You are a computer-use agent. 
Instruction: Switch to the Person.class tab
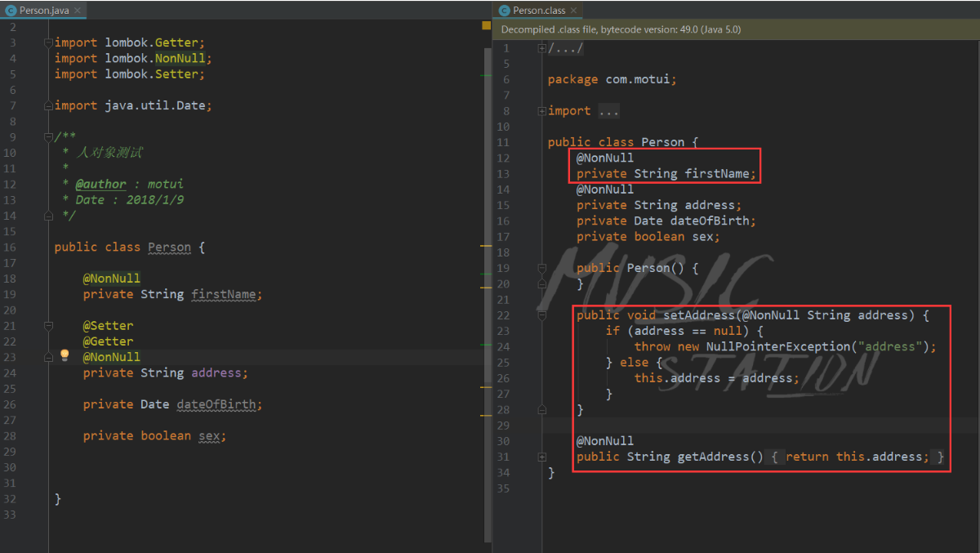click(537, 11)
